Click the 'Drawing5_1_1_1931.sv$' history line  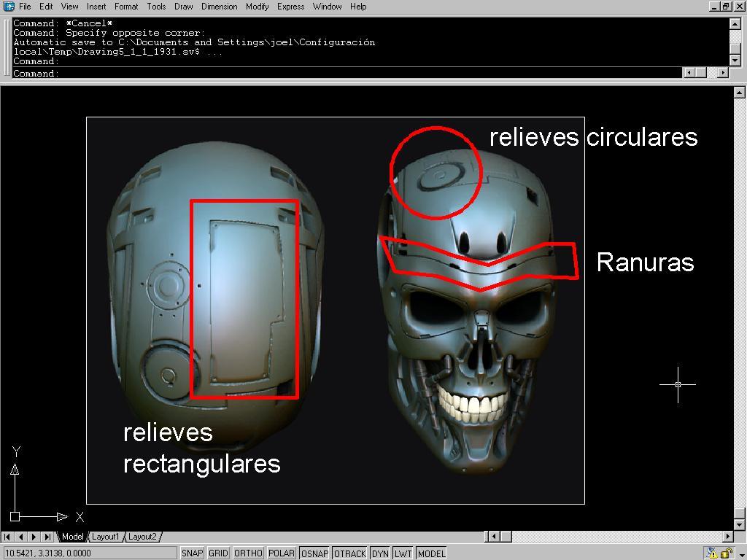pyautogui.click(x=118, y=52)
